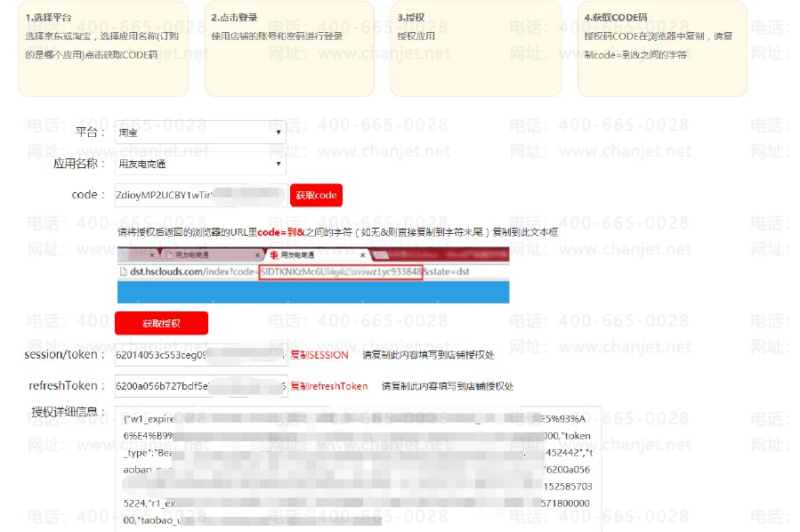Open the 平台 dropdown showing 淘宝
The height and width of the screenshot is (532, 800).
click(x=200, y=133)
